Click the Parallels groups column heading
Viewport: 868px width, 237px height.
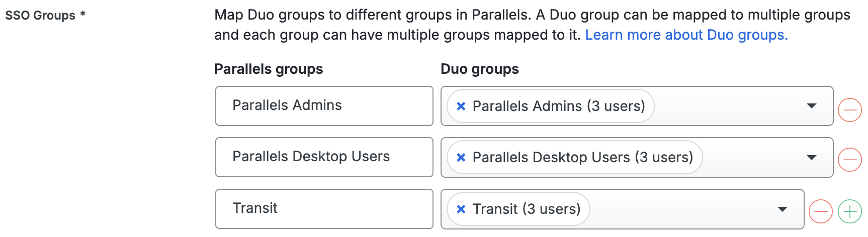click(269, 69)
